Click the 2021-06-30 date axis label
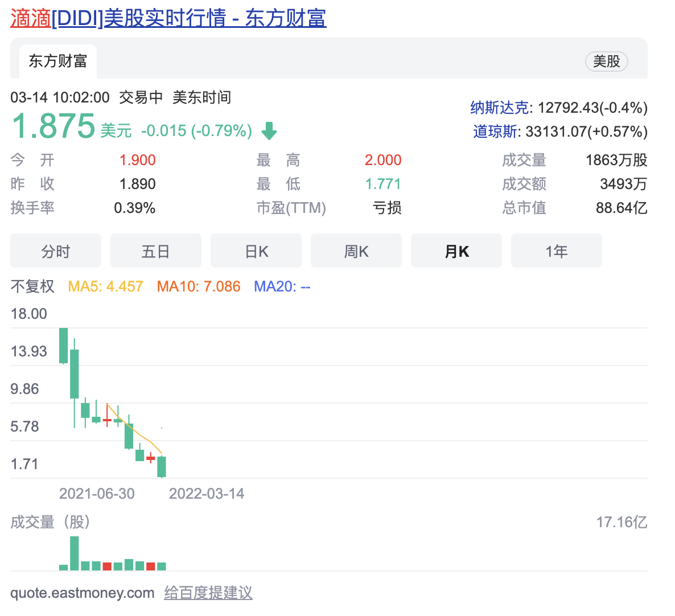675x616 pixels. 97,494
